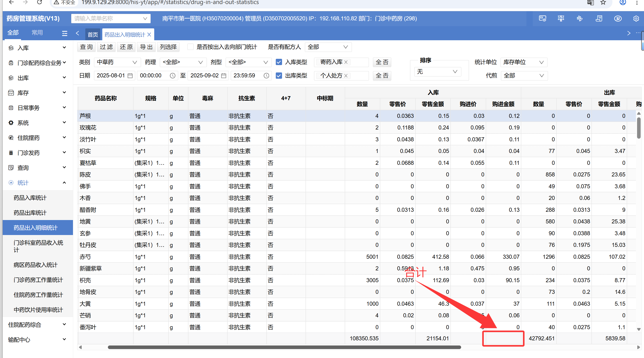Remove the 个人处方 tag
This screenshot has height=358, width=644.
tap(346, 76)
